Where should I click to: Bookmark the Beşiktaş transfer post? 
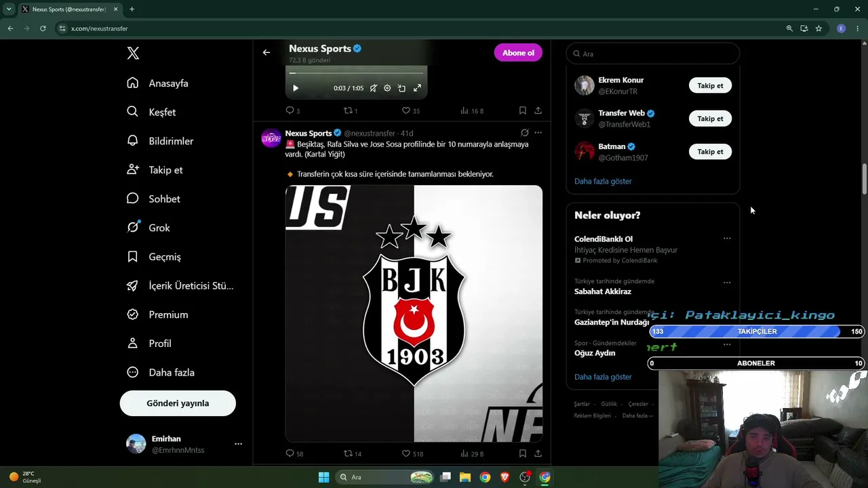[x=522, y=453]
